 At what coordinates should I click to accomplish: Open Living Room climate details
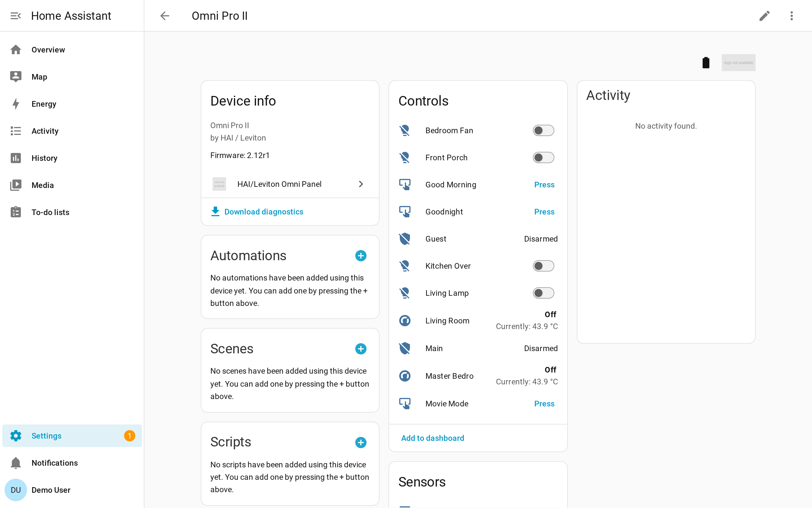[478, 321]
